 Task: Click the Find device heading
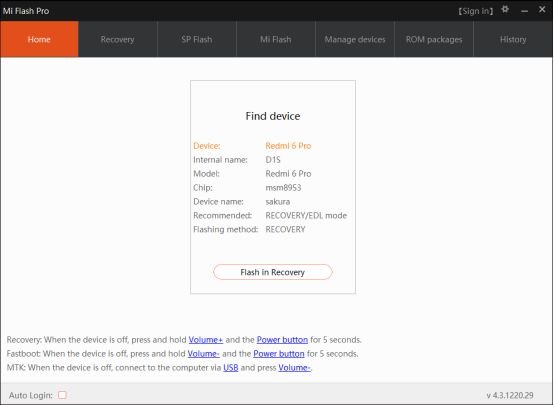[x=273, y=116]
